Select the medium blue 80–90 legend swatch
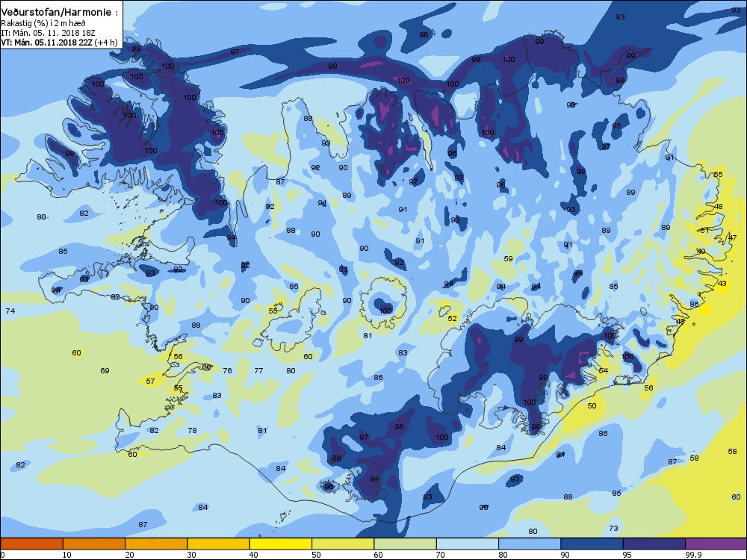747x560 pixels. click(530, 544)
